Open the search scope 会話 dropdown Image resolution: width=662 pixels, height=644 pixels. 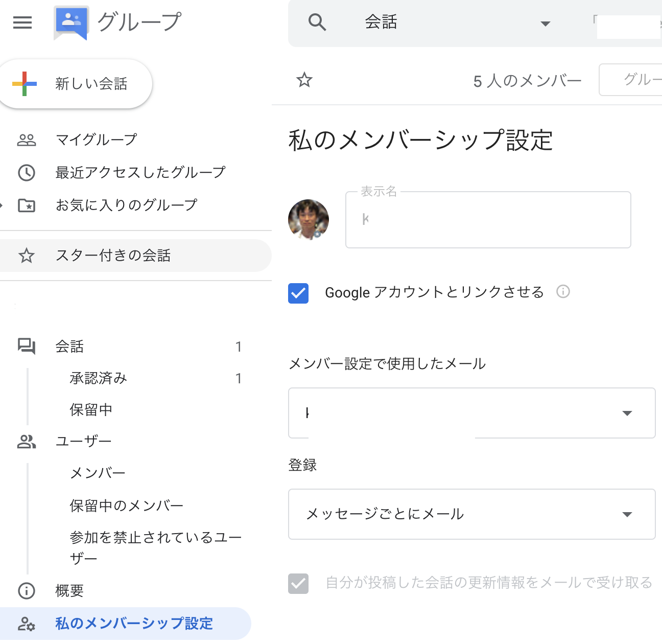pos(546,24)
